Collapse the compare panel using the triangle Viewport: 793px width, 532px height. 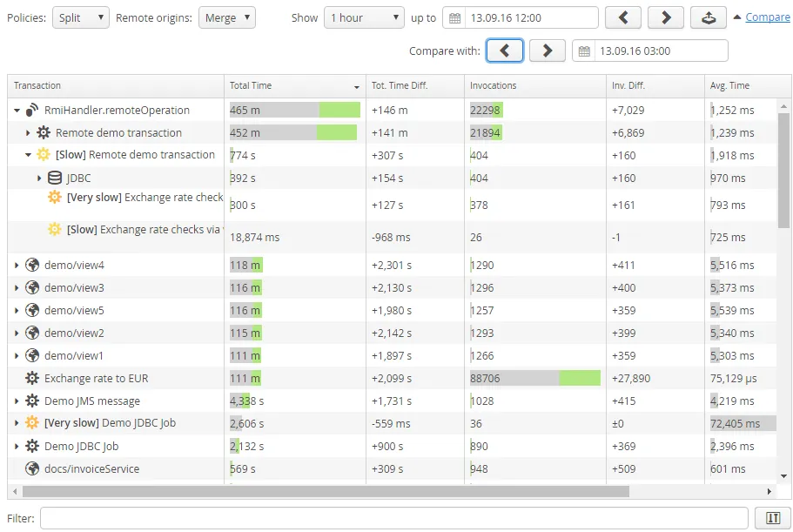point(738,16)
